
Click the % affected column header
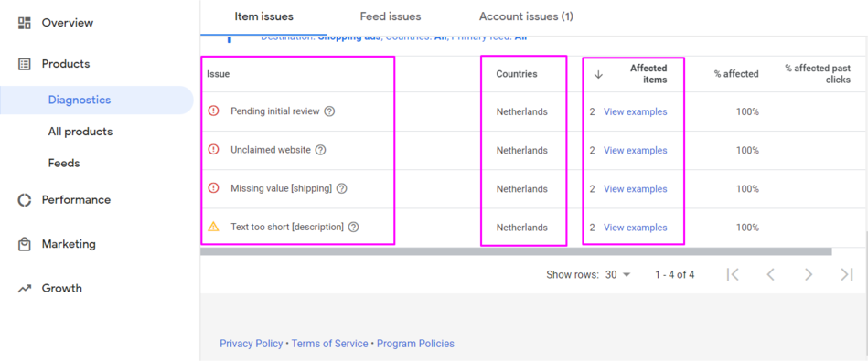(736, 74)
